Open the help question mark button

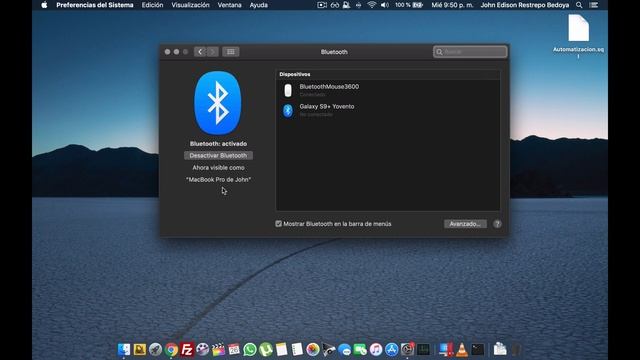pyautogui.click(x=497, y=224)
